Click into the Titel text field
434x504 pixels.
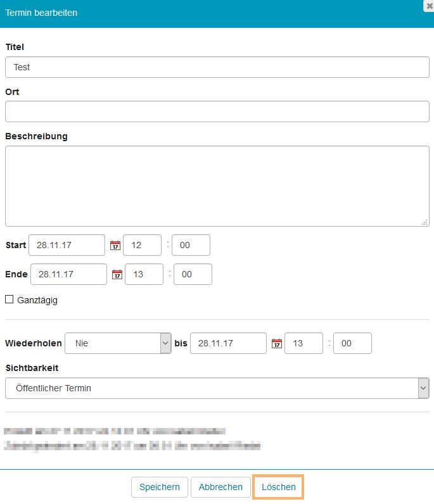(x=217, y=67)
